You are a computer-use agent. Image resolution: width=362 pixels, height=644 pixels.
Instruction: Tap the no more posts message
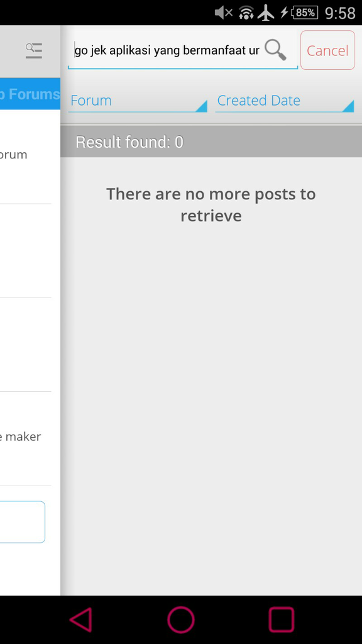click(211, 204)
